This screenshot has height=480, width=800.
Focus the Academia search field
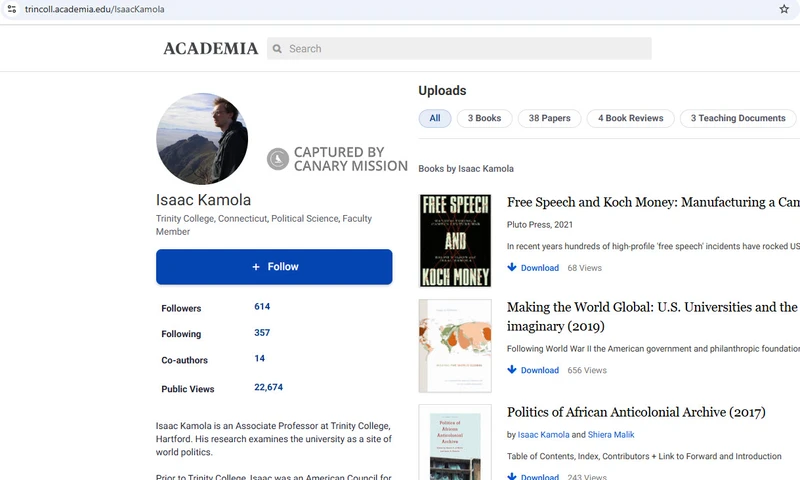click(459, 48)
